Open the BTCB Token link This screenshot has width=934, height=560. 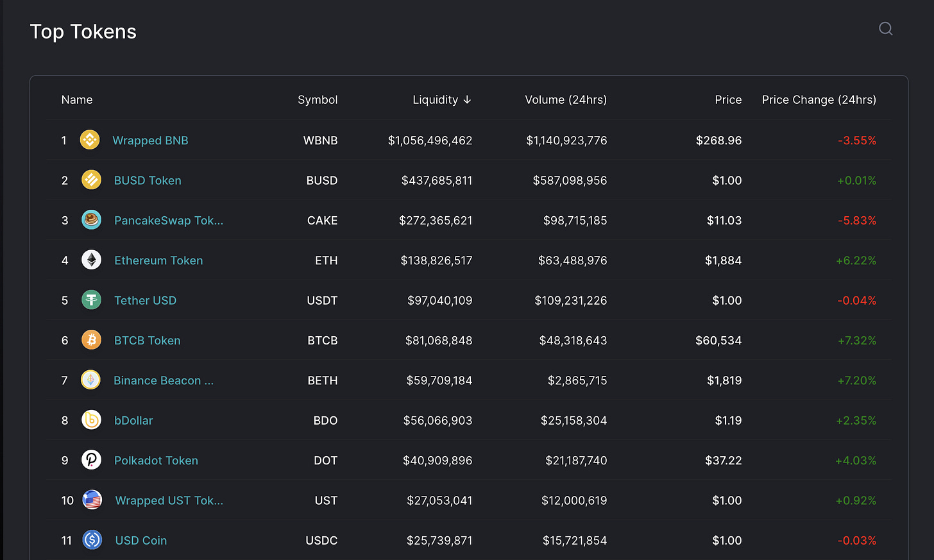point(147,341)
